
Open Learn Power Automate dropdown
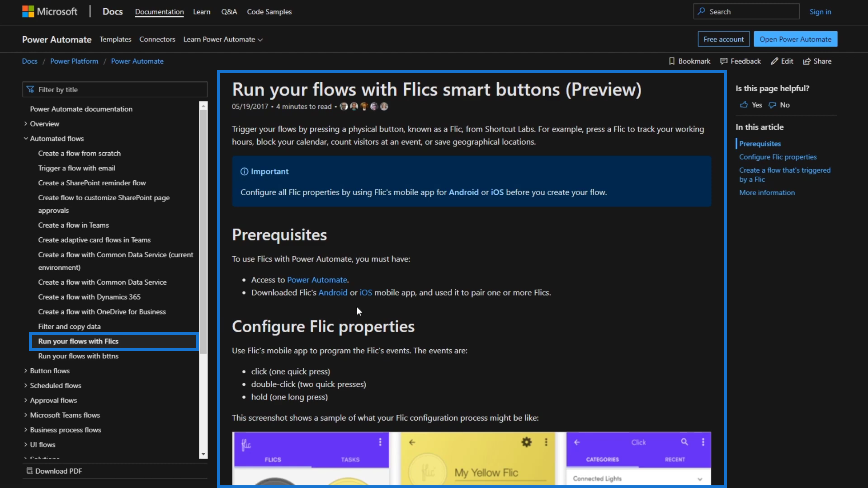[223, 39]
